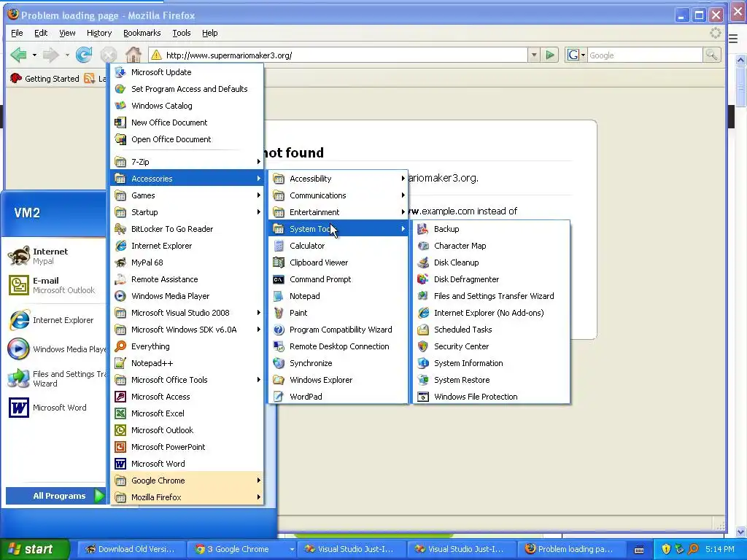Open Firefox Tools menu
This screenshot has width=747, height=560.
(x=182, y=33)
